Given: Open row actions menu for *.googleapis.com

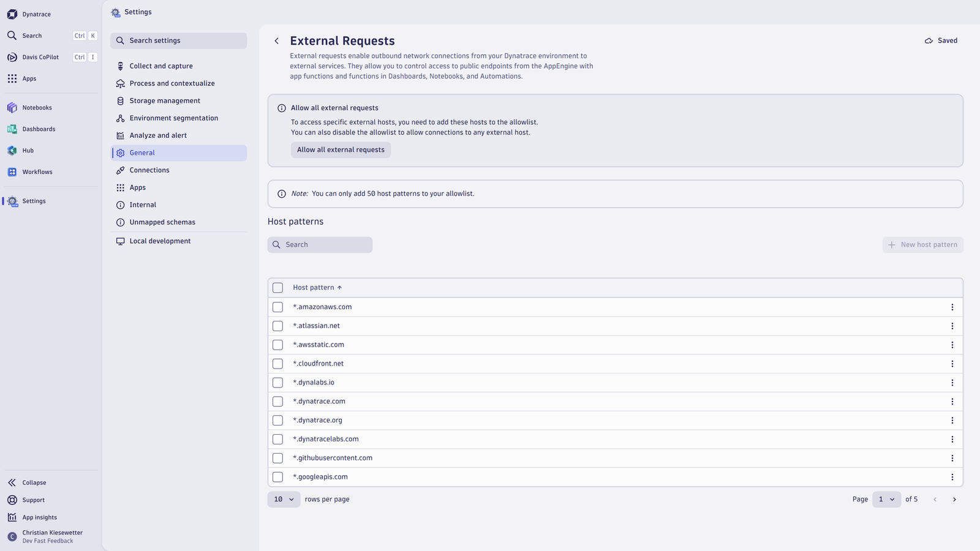Looking at the screenshot, I should tap(952, 477).
